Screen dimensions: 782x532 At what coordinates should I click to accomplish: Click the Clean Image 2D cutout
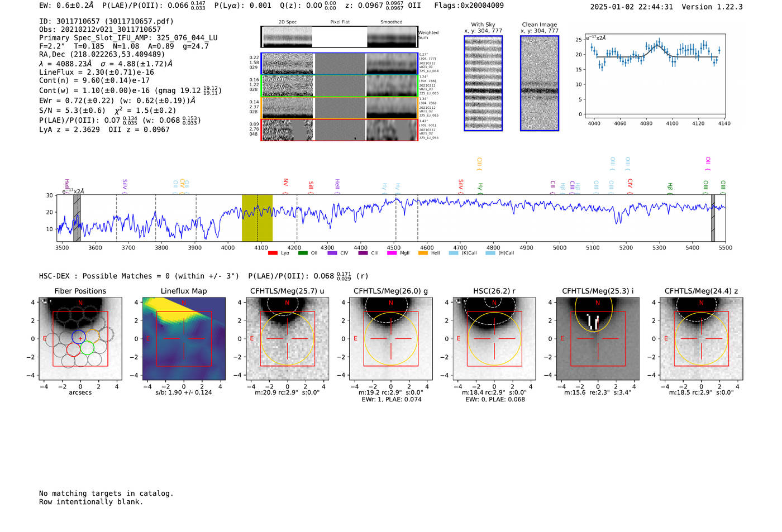pyautogui.click(x=540, y=83)
